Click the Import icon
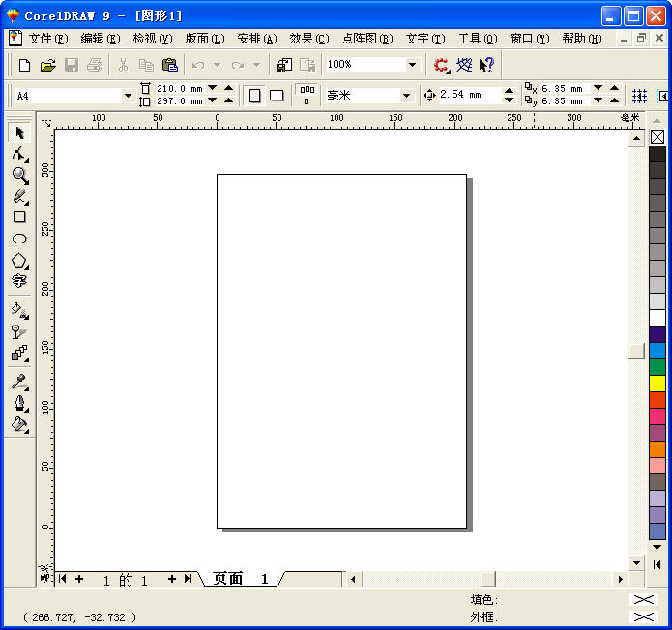Screen dimensions: 672x630 tap(284, 65)
